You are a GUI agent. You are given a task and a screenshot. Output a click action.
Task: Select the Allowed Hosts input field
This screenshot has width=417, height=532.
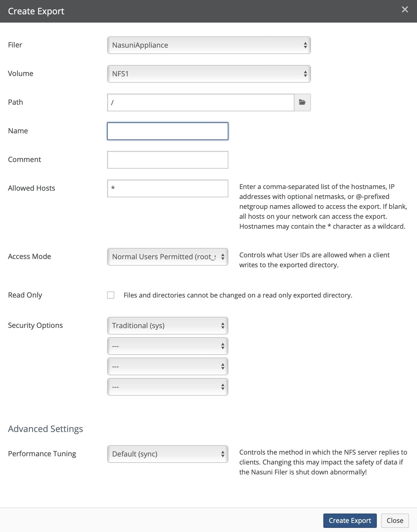(x=167, y=188)
